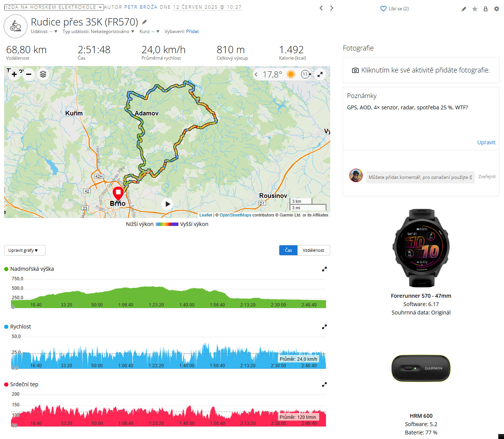Click the Upravit link in Poznámky
The height and width of the screenshot is (439, 504).
click(x=486, y=142)
